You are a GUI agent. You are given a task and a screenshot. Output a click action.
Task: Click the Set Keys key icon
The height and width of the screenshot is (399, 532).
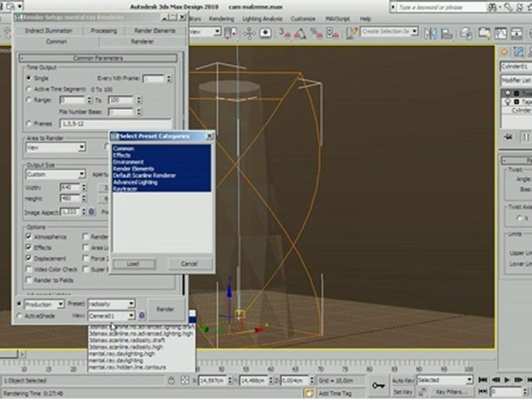(378, 386)
